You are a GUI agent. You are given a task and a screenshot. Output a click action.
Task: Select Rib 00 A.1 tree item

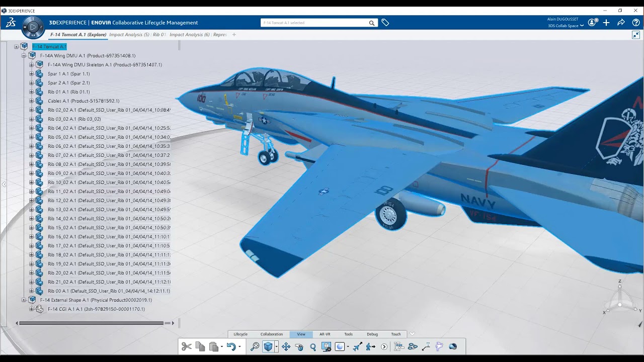click(109, 291)
